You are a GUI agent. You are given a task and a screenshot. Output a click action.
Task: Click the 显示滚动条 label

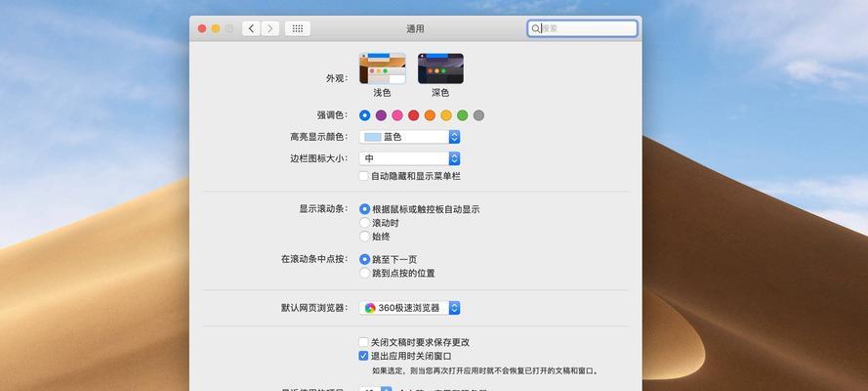[324, 209]
